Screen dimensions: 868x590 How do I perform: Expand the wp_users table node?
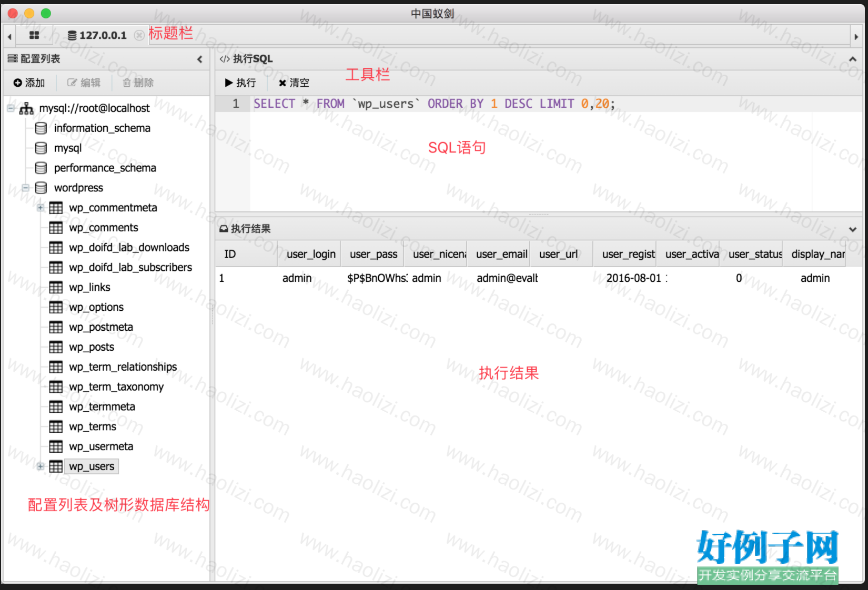pyautogui.click(x=41, y=466)
